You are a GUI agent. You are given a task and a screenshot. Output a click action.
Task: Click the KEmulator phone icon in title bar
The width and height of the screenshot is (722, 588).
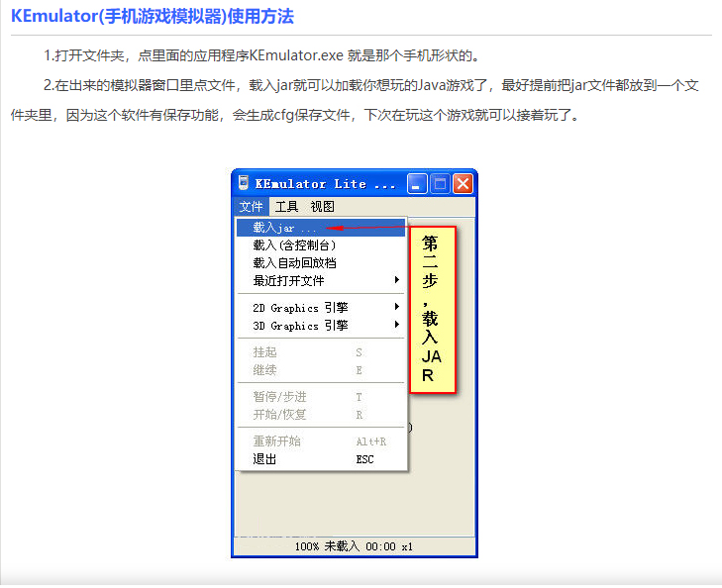[x=244, y=183]
